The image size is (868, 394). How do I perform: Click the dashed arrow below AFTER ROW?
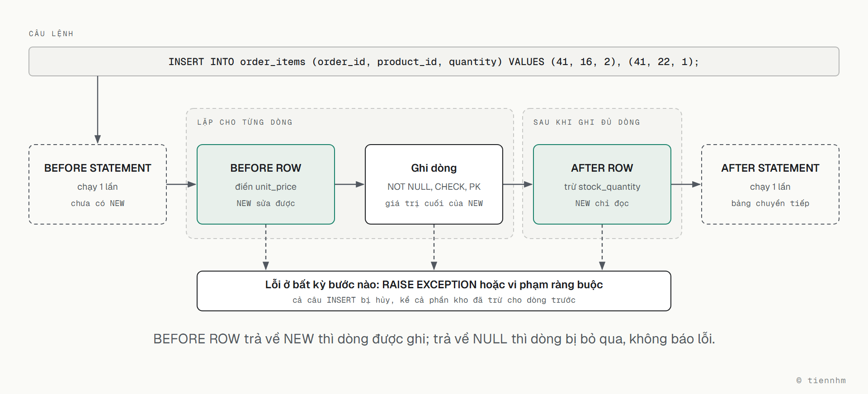pos(602,248)
